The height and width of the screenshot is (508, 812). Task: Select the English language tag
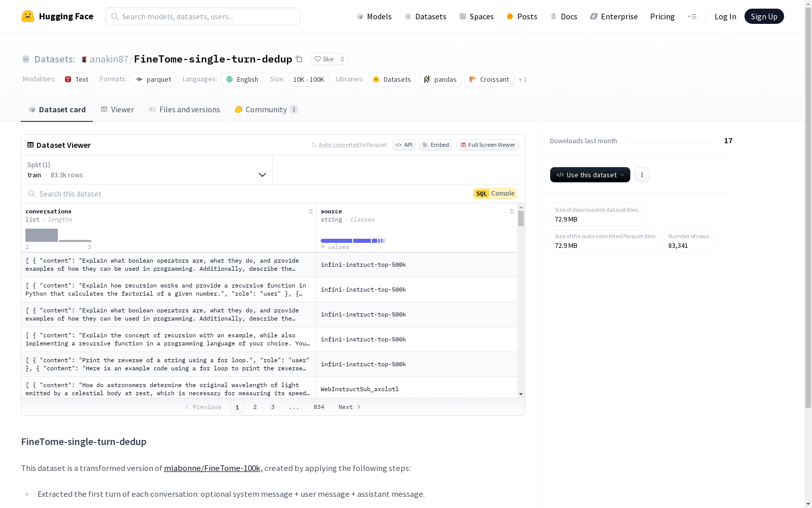(x=242, y=79)
